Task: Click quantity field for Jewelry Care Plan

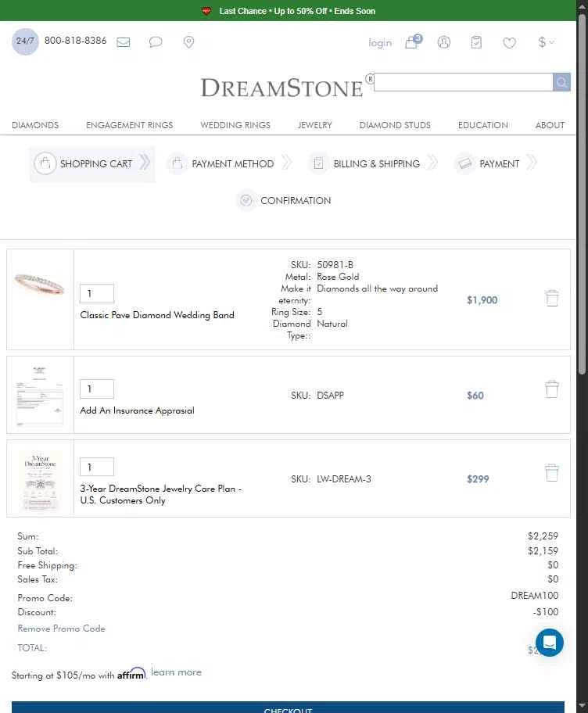Action: click(97, 467)
